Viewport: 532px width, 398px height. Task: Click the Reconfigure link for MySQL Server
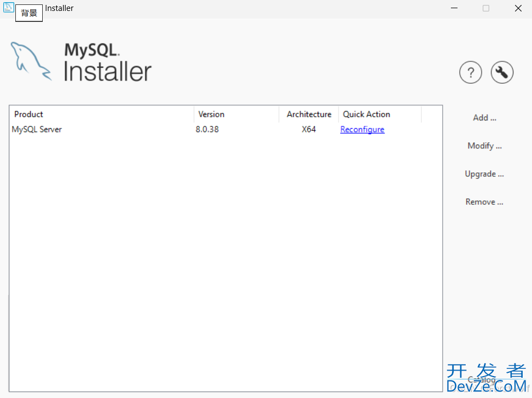pyautogui.click(x=362, y=130)
